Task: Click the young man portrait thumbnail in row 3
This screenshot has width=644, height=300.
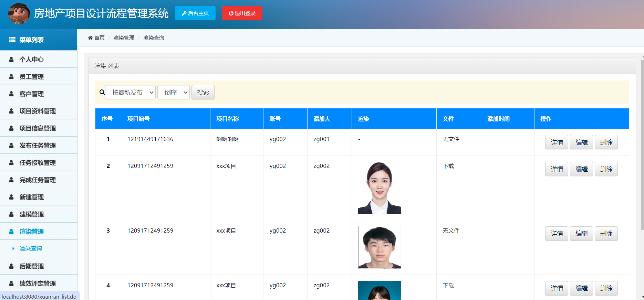Action: tap(380, 247)
